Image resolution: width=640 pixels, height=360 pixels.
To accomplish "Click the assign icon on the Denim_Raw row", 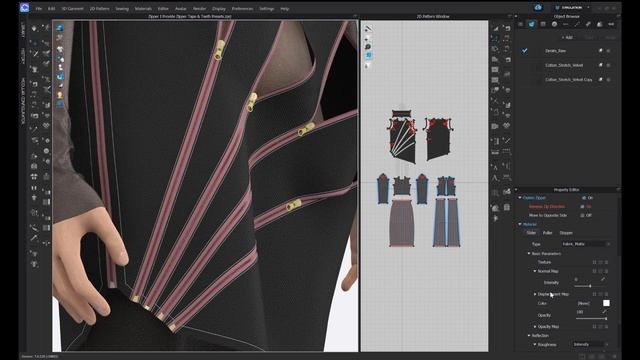I will [600, 51].
